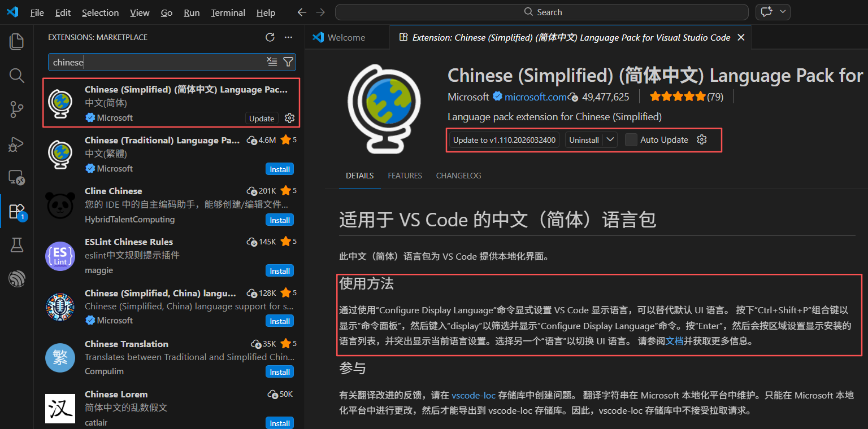The image size is (868, 429).
Task: Click the "49,477,625" install count
Action: tap(605, 97)
